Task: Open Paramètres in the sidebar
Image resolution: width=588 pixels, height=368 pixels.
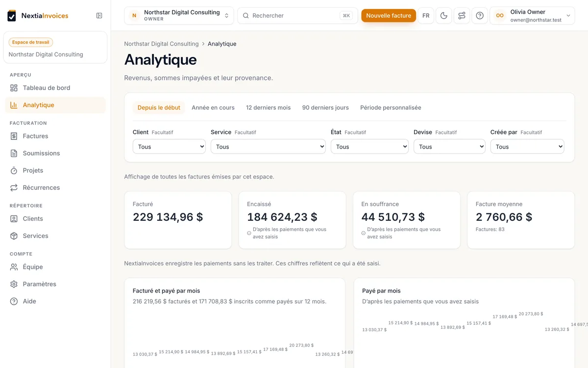Action: click(x=55, y=284)
